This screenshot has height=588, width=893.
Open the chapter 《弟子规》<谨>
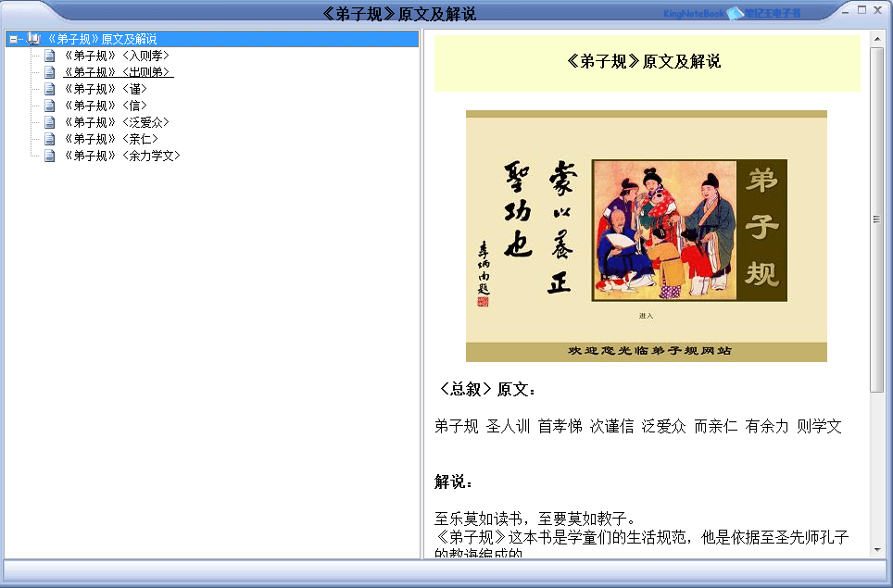point(106,89)
